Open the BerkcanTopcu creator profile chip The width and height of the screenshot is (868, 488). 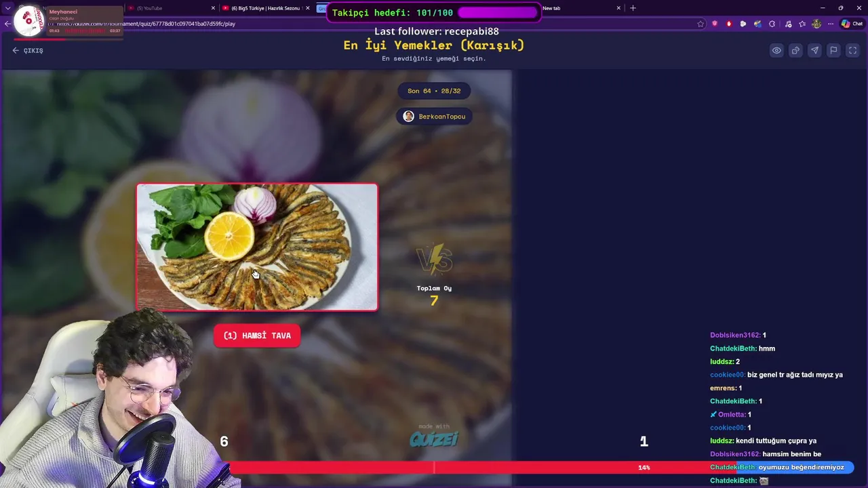[434, 117]
